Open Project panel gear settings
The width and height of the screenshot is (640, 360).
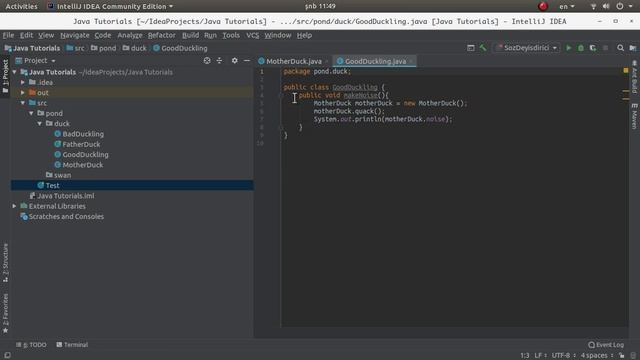(234, 60)
